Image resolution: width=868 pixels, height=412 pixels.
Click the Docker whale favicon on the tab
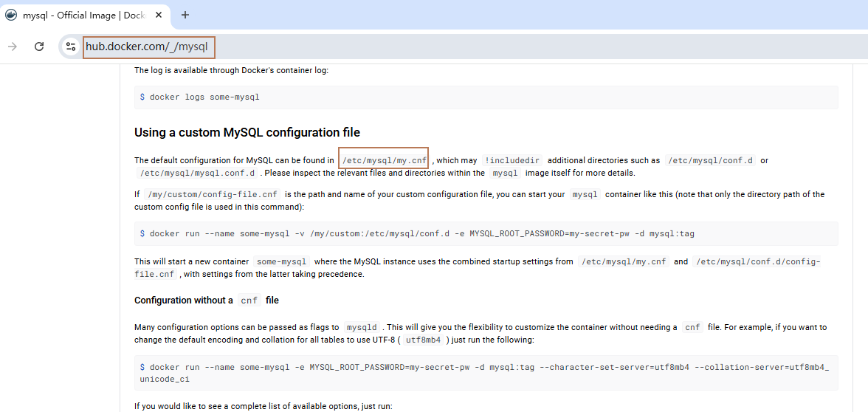[10, 15]
